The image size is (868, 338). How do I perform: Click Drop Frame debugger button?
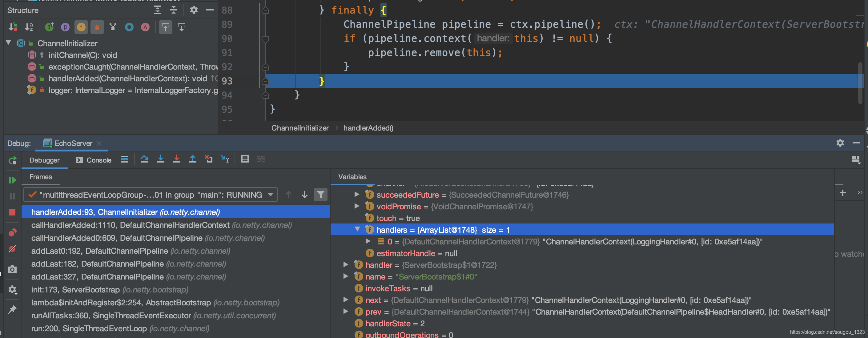[x=209, y=159]
